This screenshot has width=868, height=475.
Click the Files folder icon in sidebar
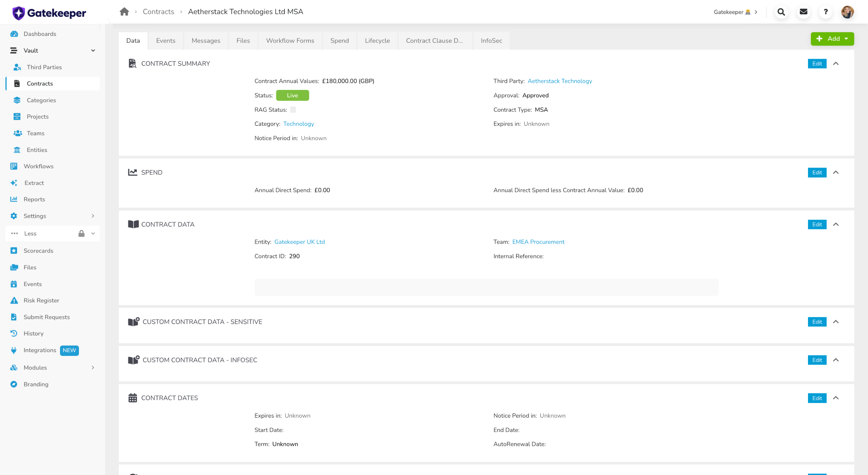coord(14,267)
